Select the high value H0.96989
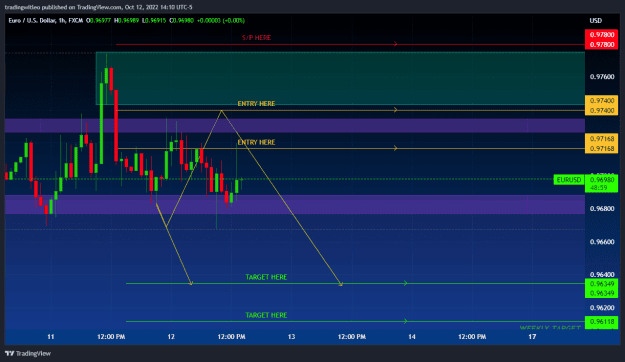Screen dimensions: 625x362 point(126,20)
